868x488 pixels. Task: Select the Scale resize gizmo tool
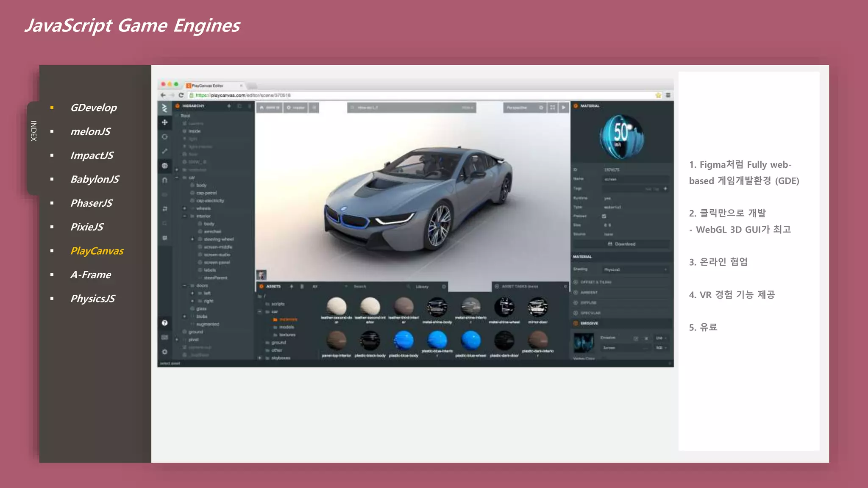click(164, 151)
